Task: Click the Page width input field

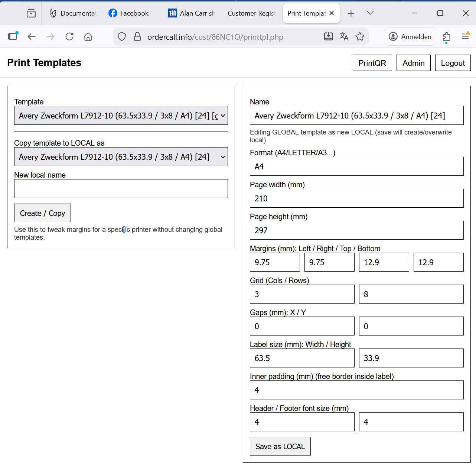Action: click(x=356, y=198)
